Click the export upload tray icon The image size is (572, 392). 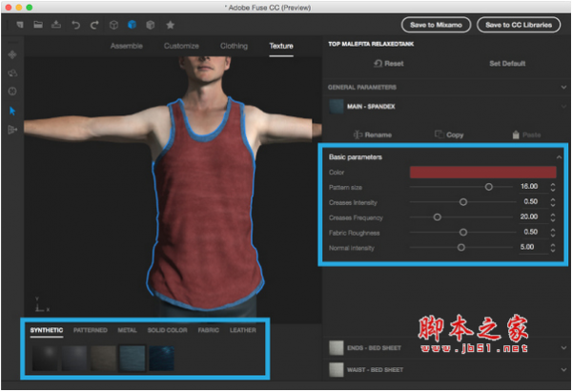pyautogui.click(x=56, y=25)
